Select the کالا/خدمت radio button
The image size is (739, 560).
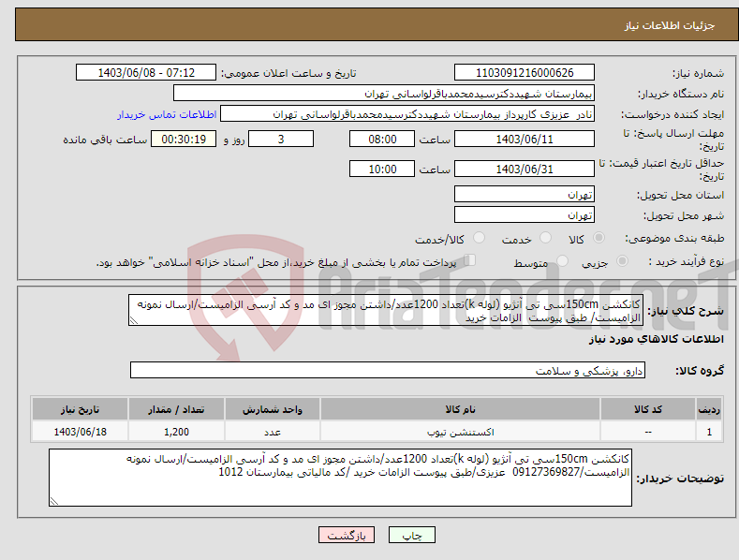coord(479,238)
